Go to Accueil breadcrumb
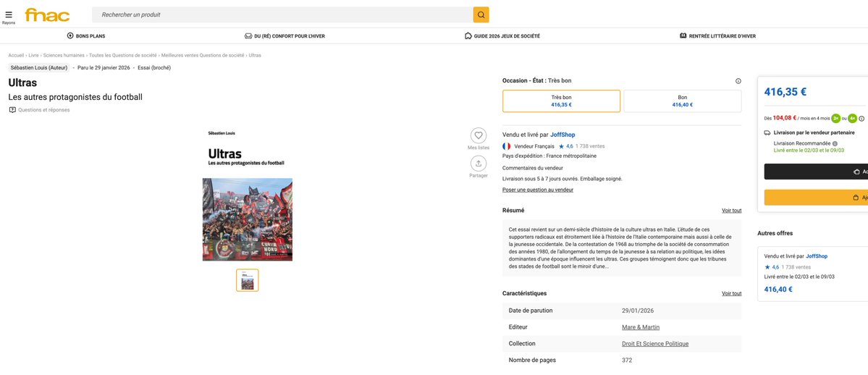868x375 pixels. [x=16, y=56]
